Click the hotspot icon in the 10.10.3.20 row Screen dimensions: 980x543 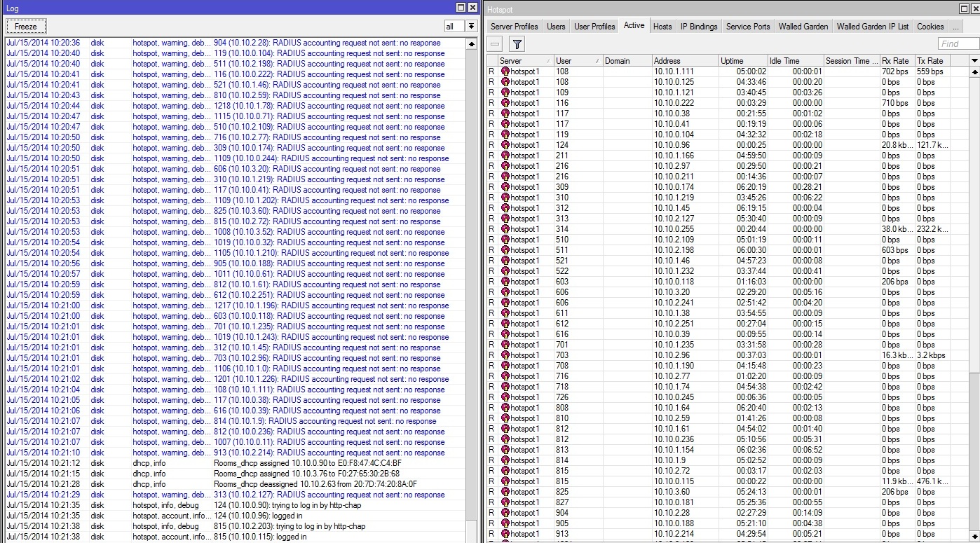tap(505, 292)
